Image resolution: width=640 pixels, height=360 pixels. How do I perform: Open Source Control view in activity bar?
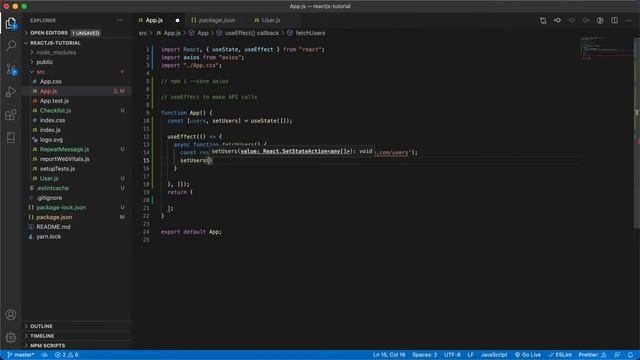pyautogui.click(x=11, y=69)
